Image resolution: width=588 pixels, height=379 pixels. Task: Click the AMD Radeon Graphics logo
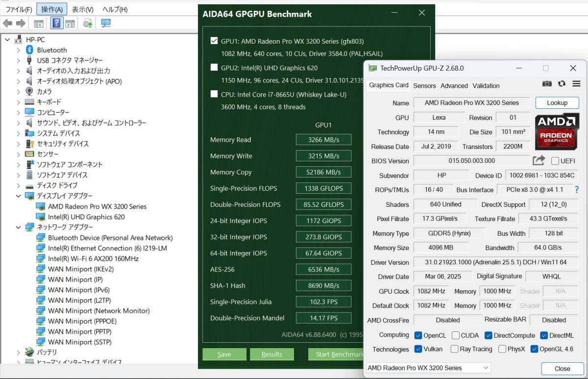tap(556, 131)
